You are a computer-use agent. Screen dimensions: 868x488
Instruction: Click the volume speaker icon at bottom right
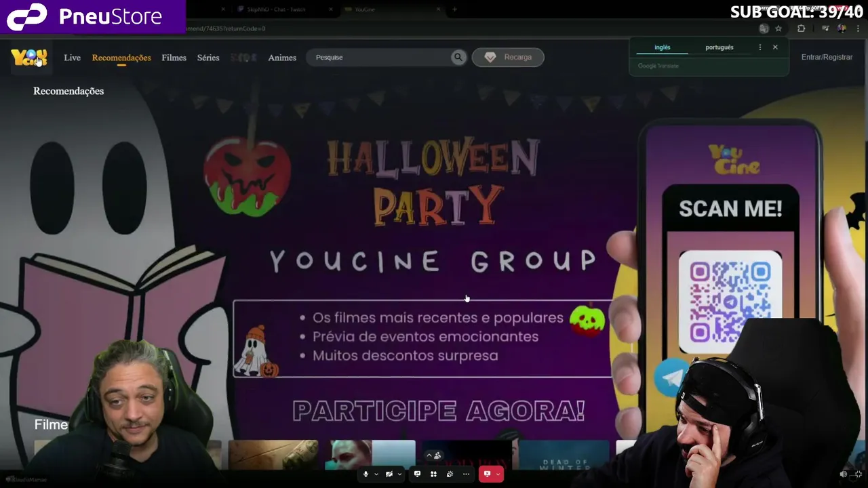click(x=843, y=474)
